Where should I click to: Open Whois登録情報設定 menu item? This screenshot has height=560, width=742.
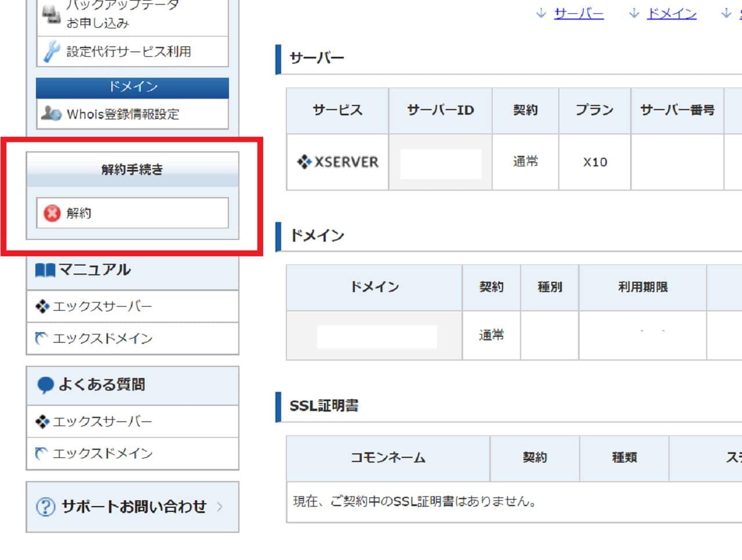click(123, 114)
